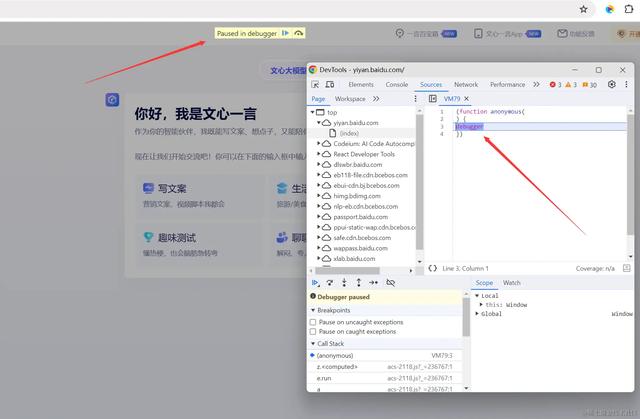Pretty print the code with the braces icon
Screen dimensions: 640x419
[x=433, y=268]
